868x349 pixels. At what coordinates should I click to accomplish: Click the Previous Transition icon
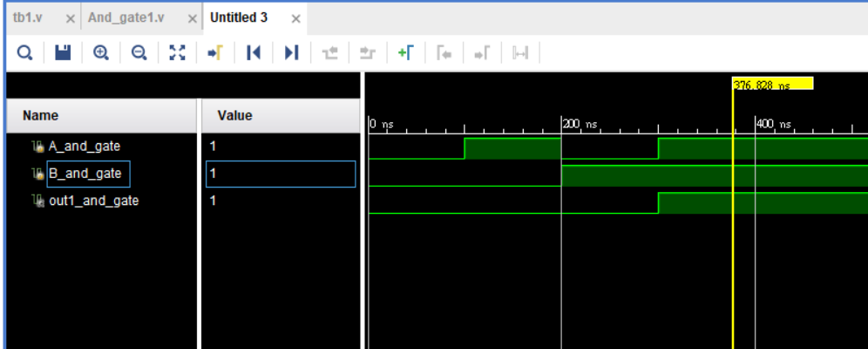pyautogui.click(x=330, y=52)
